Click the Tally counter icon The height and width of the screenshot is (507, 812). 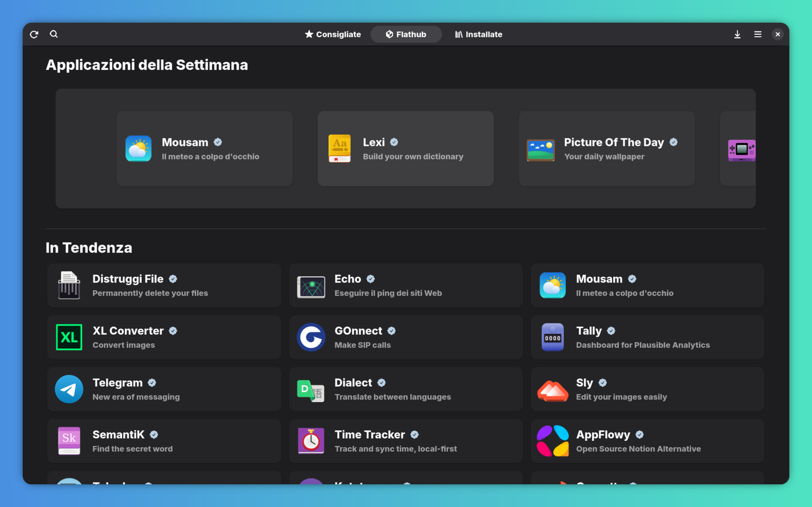click(553, 337)
